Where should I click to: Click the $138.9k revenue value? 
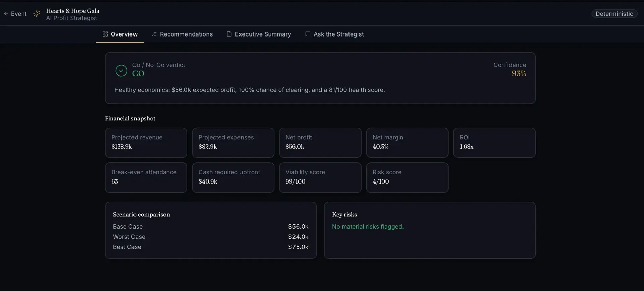pyautogui.click(x=122, y=147)
